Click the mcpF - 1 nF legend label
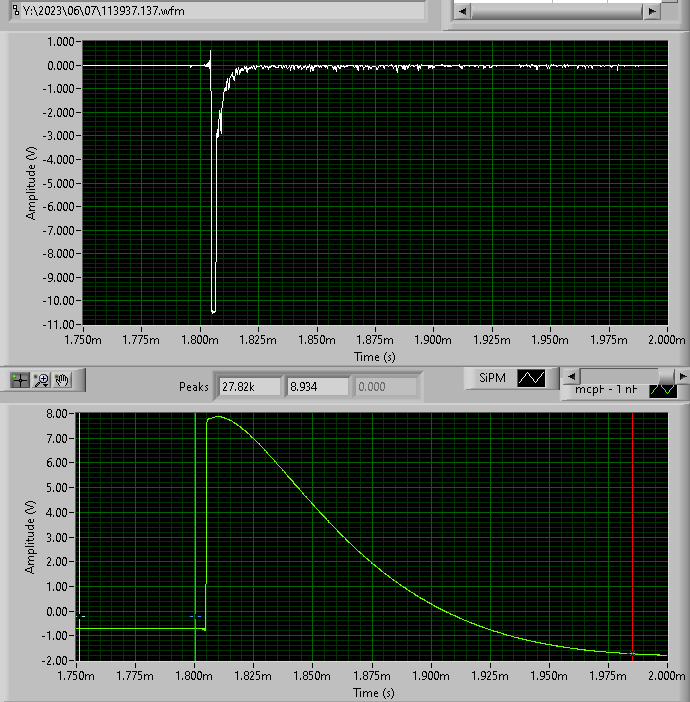Viewport: 690px width, 702px height. click(x=606, y=390)
